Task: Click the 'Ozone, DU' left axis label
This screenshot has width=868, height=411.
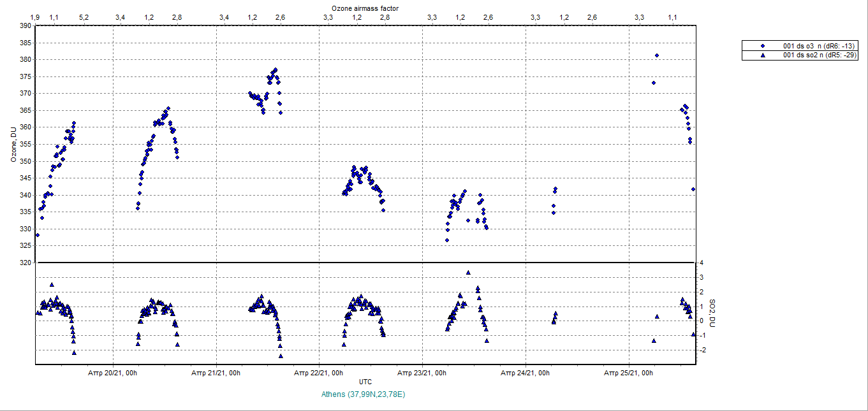Action: [13, 145]
